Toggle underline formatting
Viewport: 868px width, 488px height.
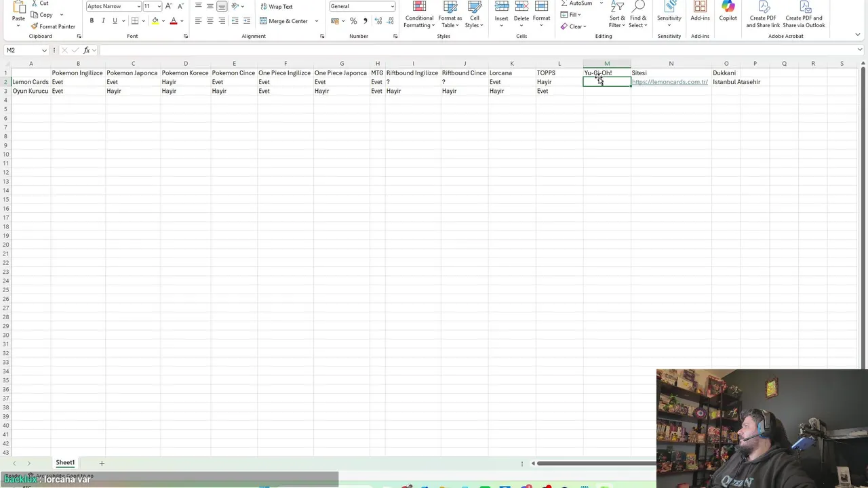(115, 21)
